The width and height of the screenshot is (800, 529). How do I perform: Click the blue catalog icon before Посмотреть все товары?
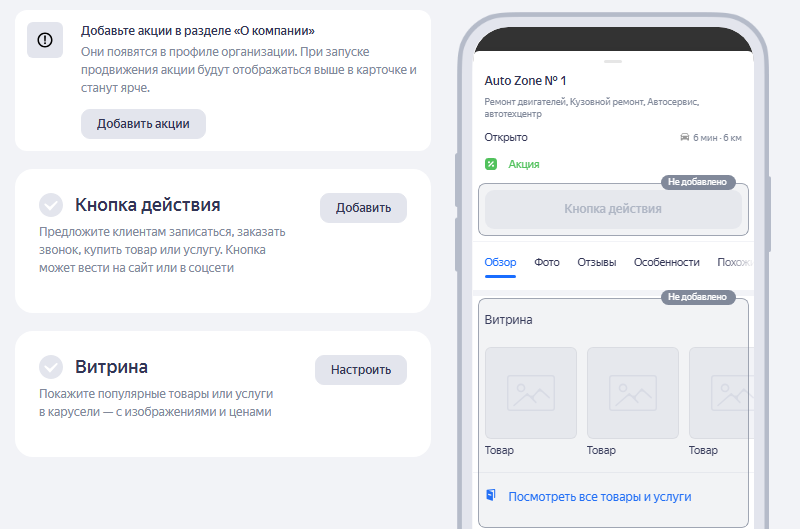tap(491, 495)
